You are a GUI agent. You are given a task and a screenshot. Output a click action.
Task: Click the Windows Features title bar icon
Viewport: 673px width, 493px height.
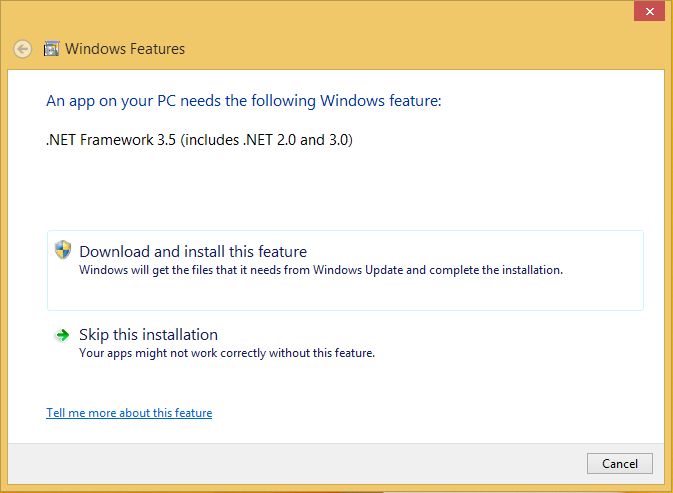coord(52,49)
